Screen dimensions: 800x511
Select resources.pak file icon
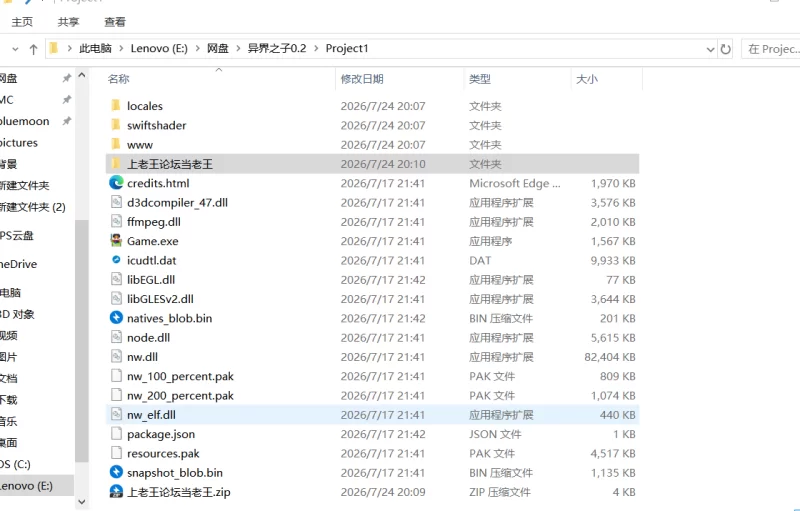(x=116, y=453)
